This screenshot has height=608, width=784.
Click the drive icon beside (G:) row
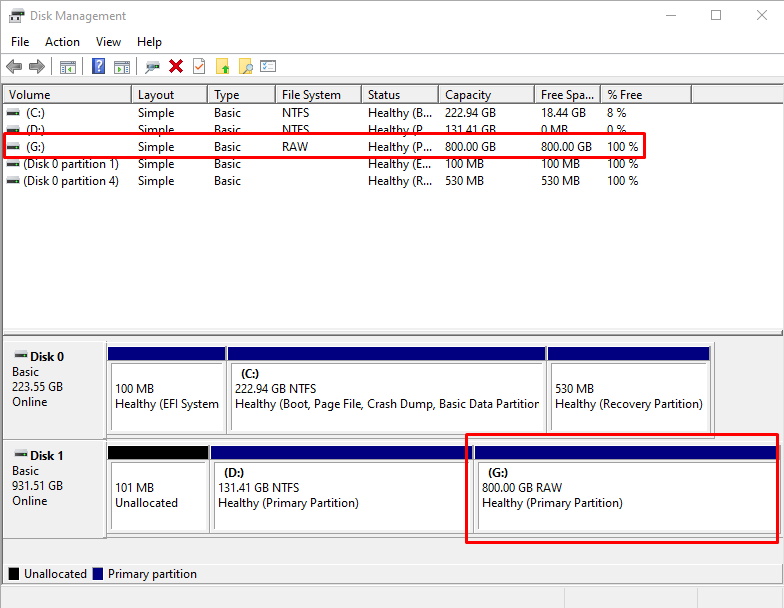coord(14,147)
